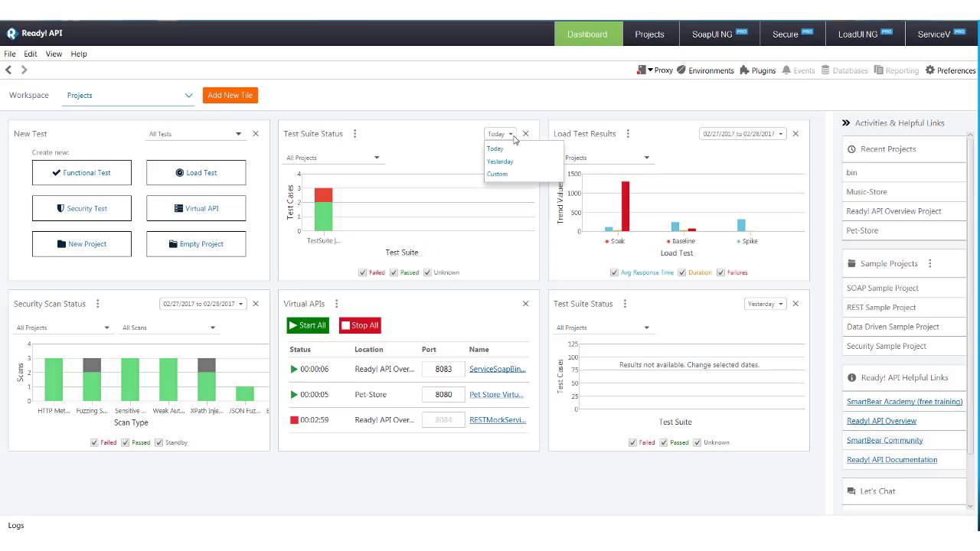Image resolution: width=980 pixels, height=551 pixels.
Task: Click the back navigation arrow
Action: pos(8,70)
